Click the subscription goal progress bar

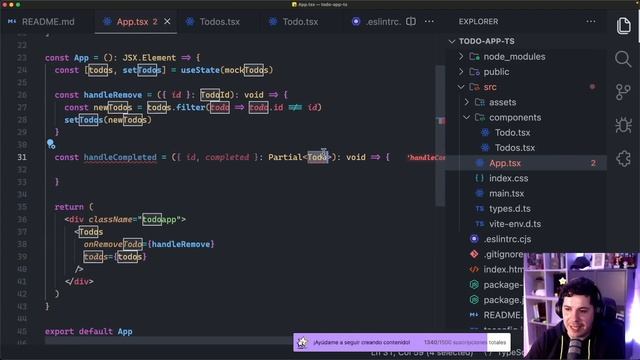[x=402, y=342]
